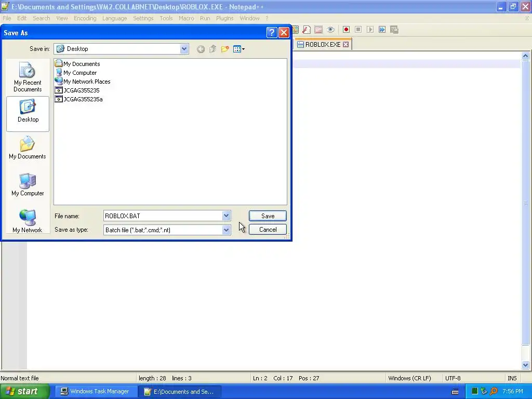Click the Run Macro Multiple Times icon

382,30
